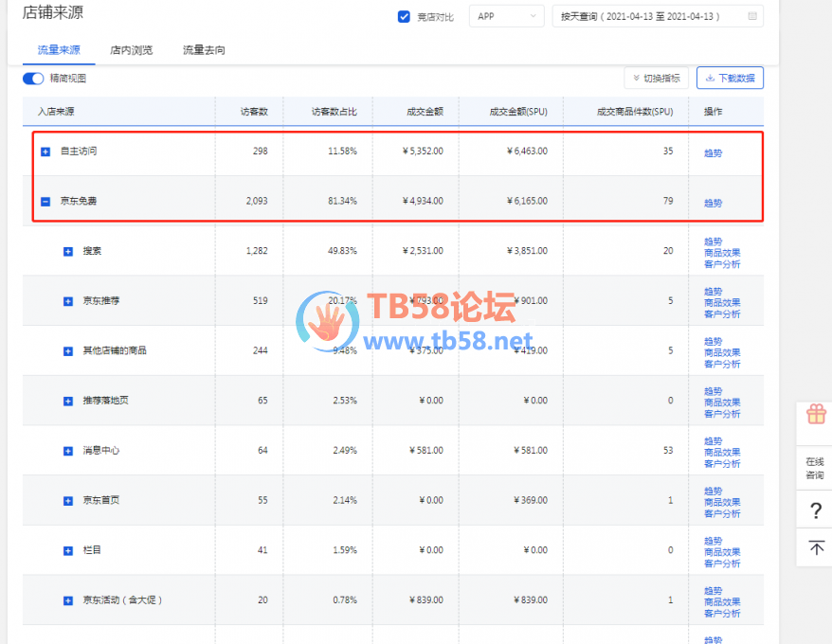Screen dimensions: 832x644
Task: Click the 成交商品件数(SPU) column header
Action: click(635, 112)
